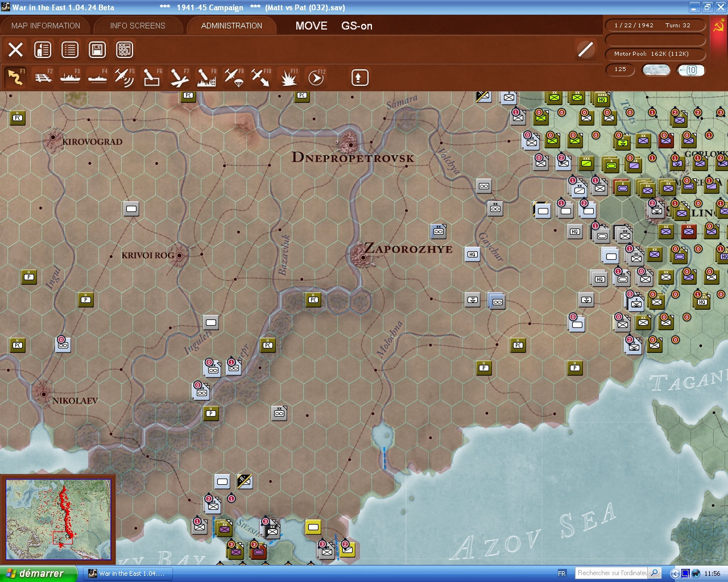
Task: Click the pill showing number 10
Action: point(691,70)
